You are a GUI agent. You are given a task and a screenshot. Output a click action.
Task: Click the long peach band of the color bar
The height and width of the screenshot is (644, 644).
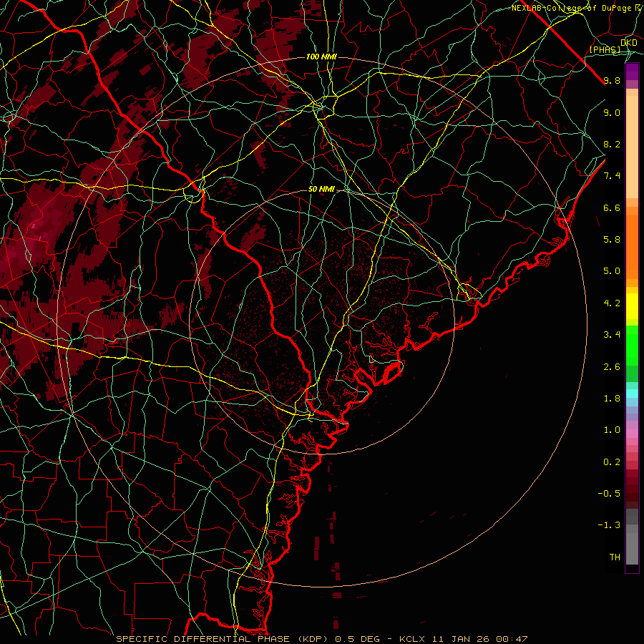point(632,147)
